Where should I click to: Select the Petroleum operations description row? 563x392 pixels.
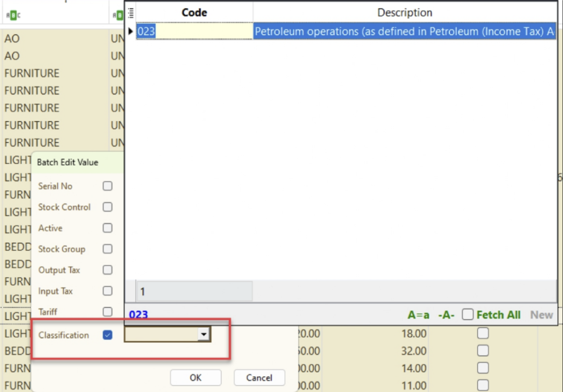point(404,31)
